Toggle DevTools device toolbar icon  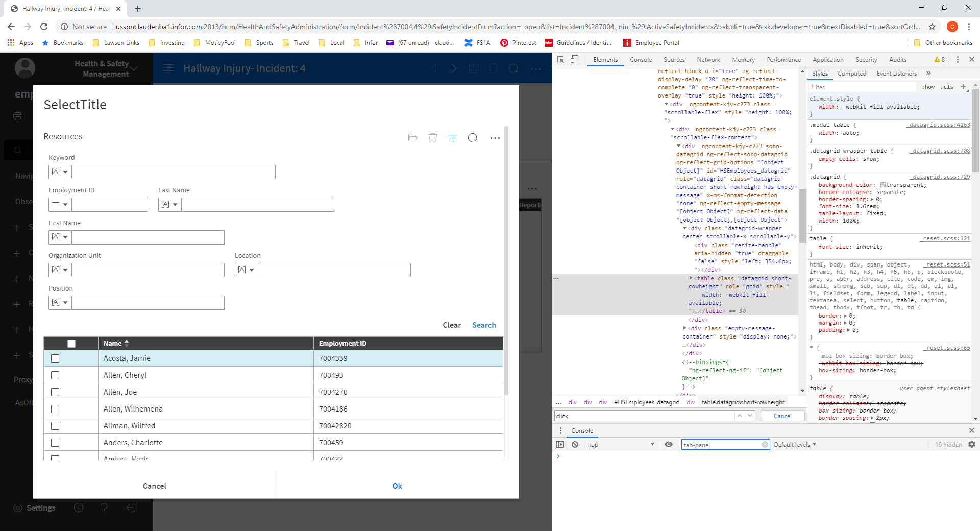coord(574,60)
